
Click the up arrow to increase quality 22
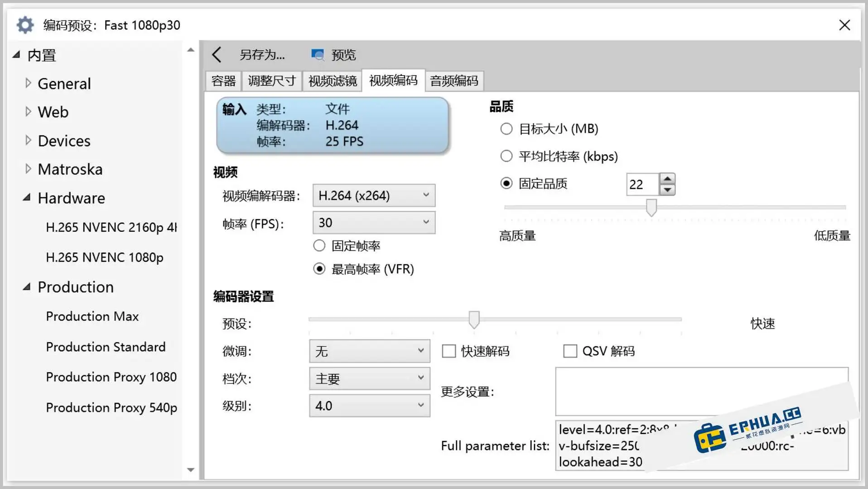[668, 178]
